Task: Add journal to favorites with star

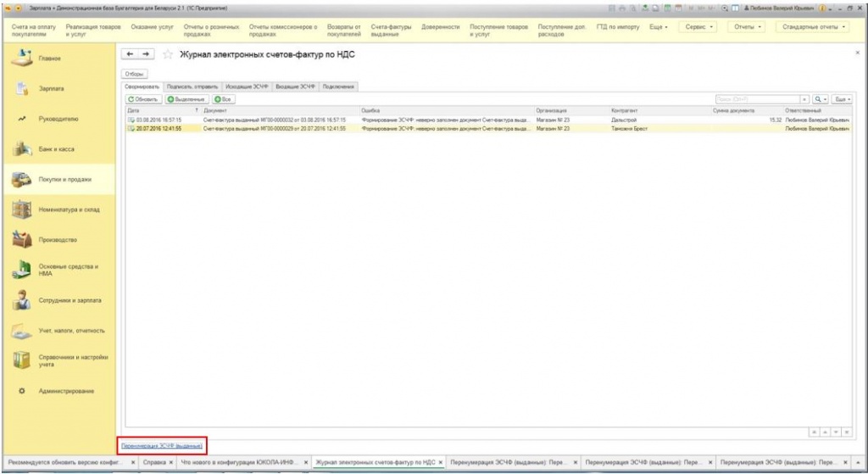Action: pyautogui.click(x=168, y=55)
